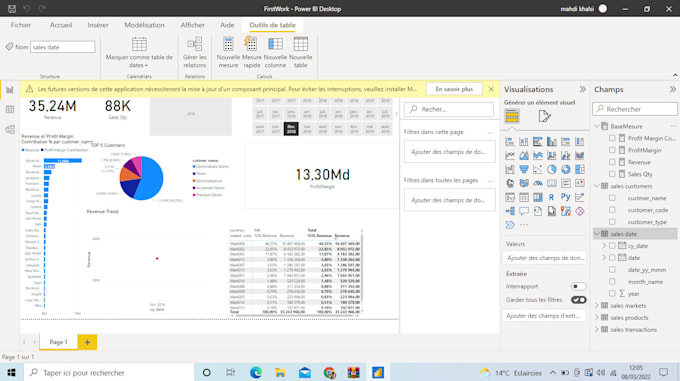This screenshot has height=381, width=680.
Task: Select the donut chart visual
Action: (566, 169)
